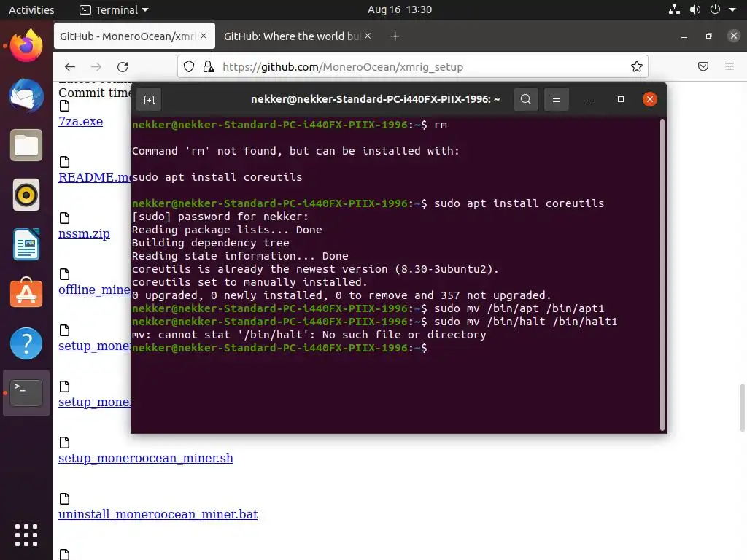Open the Firefox application menu
The height and width of the screenshot is (560, 747).
coord(729,66)
